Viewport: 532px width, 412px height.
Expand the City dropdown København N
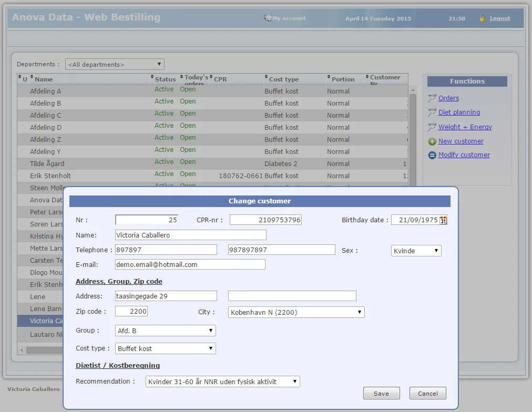[296, 312]
